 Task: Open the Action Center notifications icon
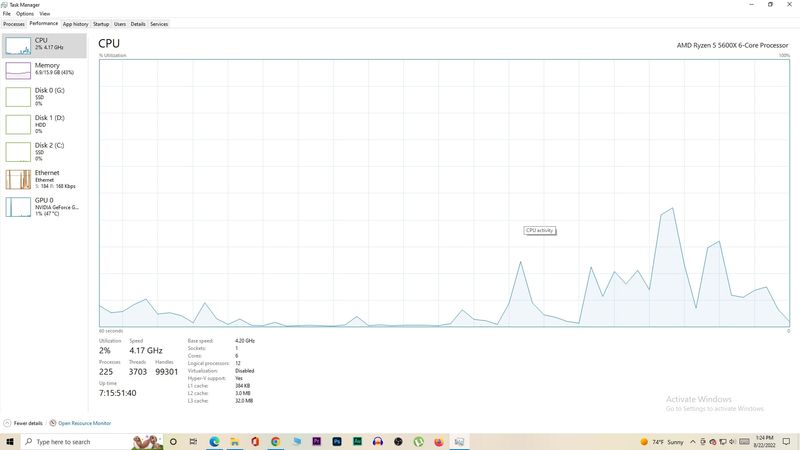(786, 442)
